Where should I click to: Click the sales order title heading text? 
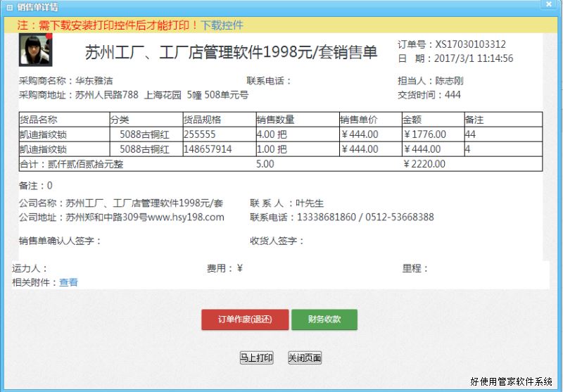coord(231,53)
